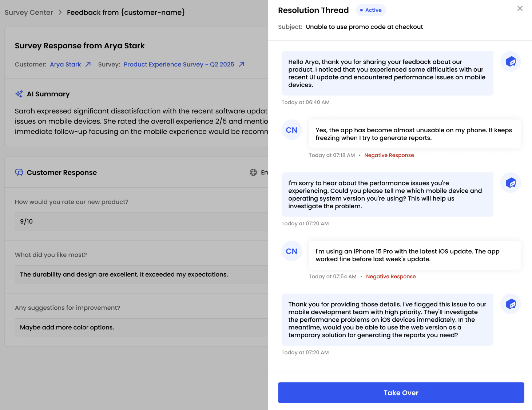The width and height of the screenshot is (532, 410).
Task: Select the durability and design response field
Action: tap(142, 274)
